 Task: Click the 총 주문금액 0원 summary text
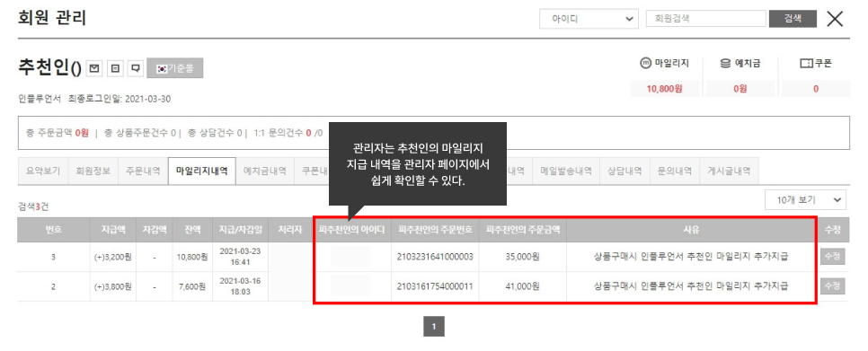click(x=57, y=133)
